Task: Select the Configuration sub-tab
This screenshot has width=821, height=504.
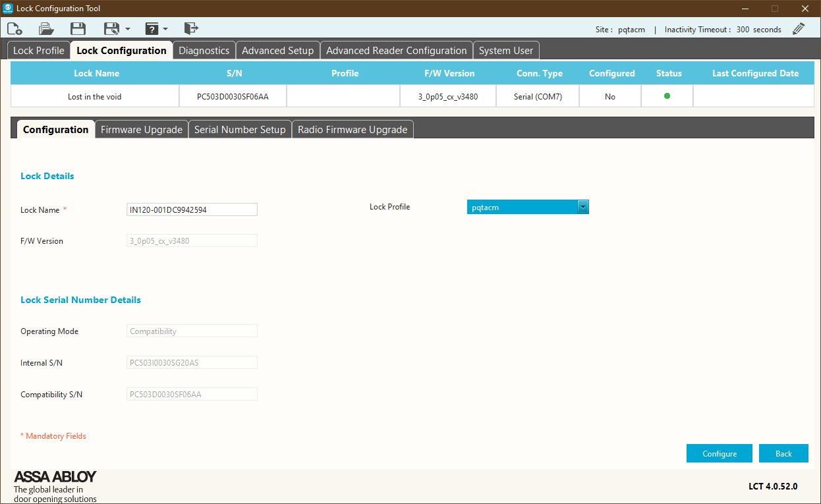Action: pyautogui.click(x=56, y=130)
